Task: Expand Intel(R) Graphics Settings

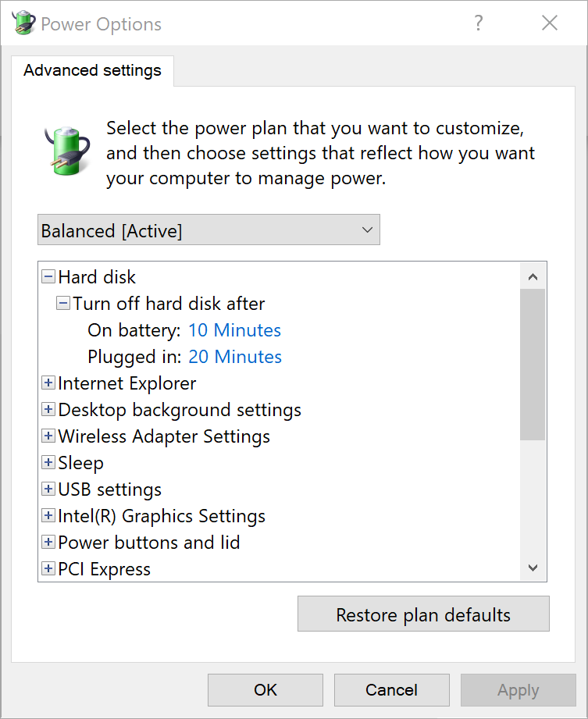Action: [48, 516]
